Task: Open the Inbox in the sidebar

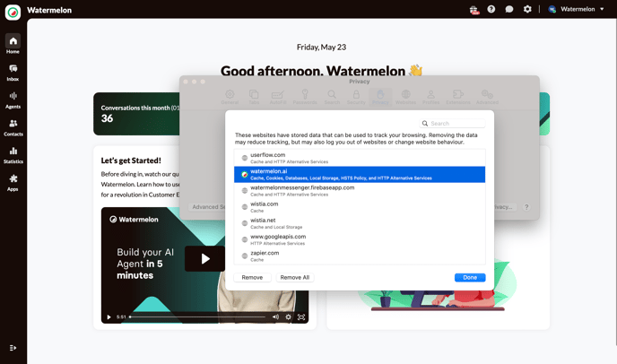Action: pyautogui.click(x=13, y=73)
